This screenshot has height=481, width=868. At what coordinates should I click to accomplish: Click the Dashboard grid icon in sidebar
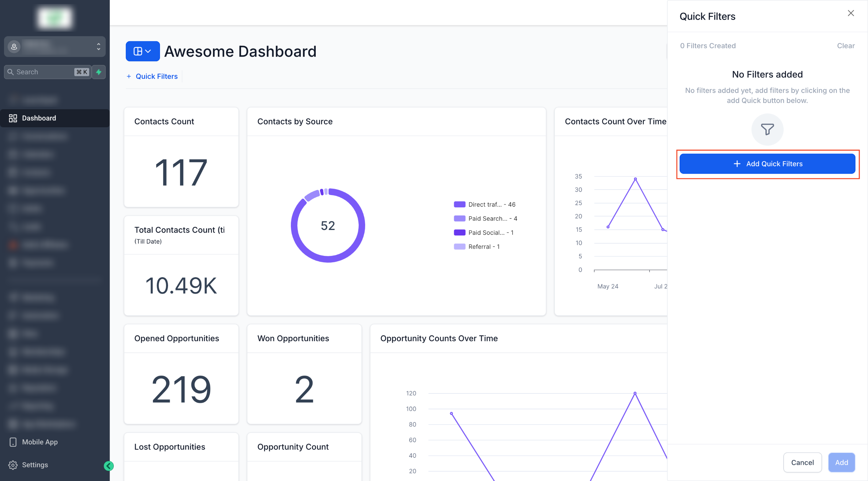(x=13, y=118)
